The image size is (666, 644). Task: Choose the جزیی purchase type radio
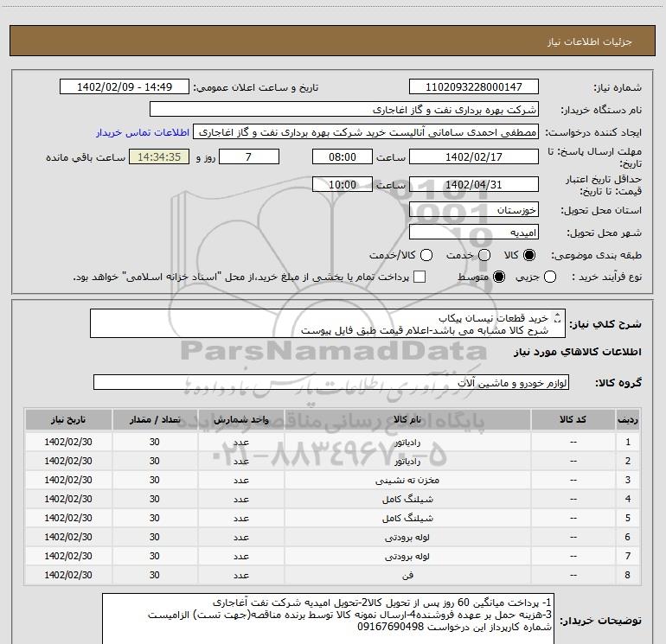pyautogui.click(x=549, y=277)
